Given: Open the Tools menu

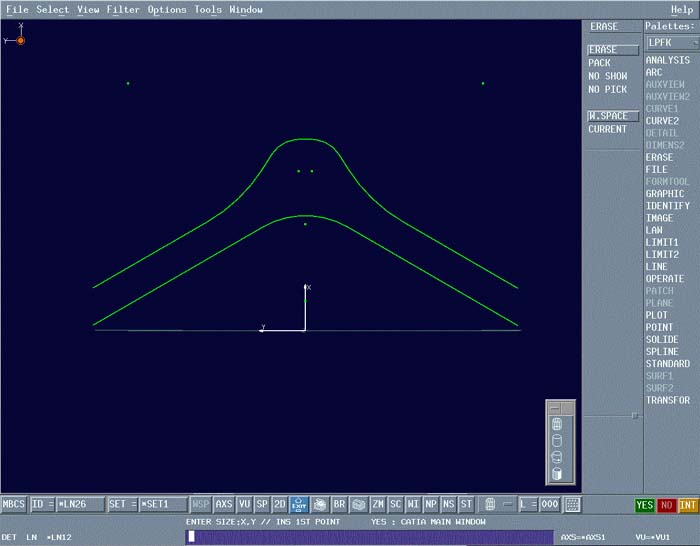Looking at the screenshot, I should coord(208,9).
